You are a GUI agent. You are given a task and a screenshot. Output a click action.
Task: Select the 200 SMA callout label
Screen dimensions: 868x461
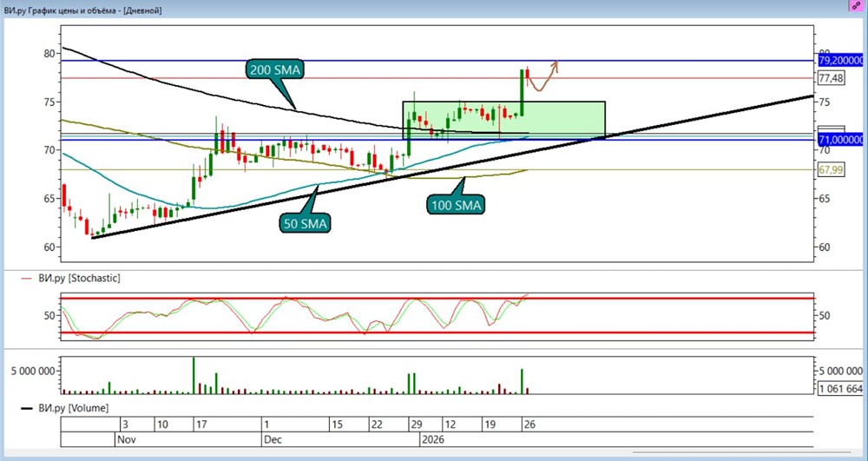pyautogui.click(x=274, y=69)
